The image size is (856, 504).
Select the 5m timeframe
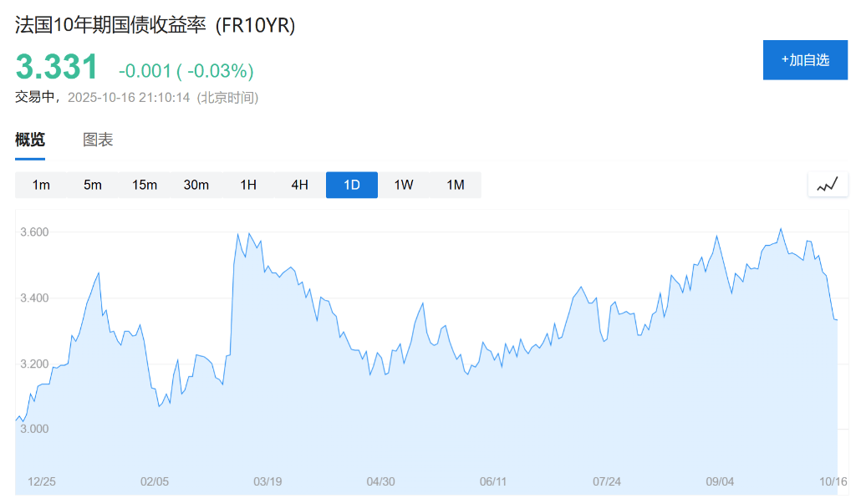(93, 185)
